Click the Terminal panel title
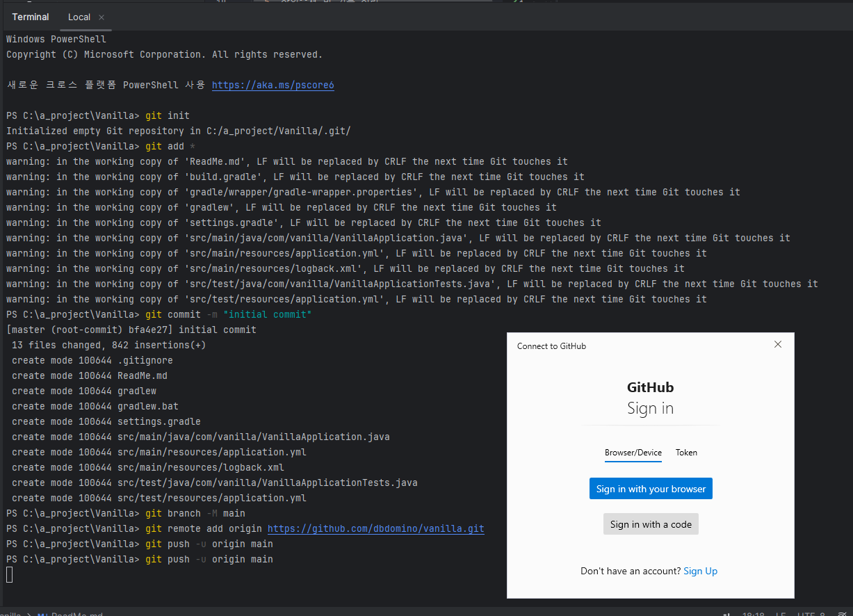The image size is (853, 616). (31, 17)
